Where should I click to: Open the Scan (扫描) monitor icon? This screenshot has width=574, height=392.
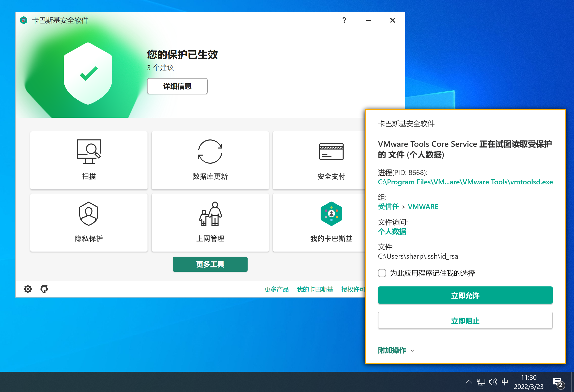click(x=89, y=151)
